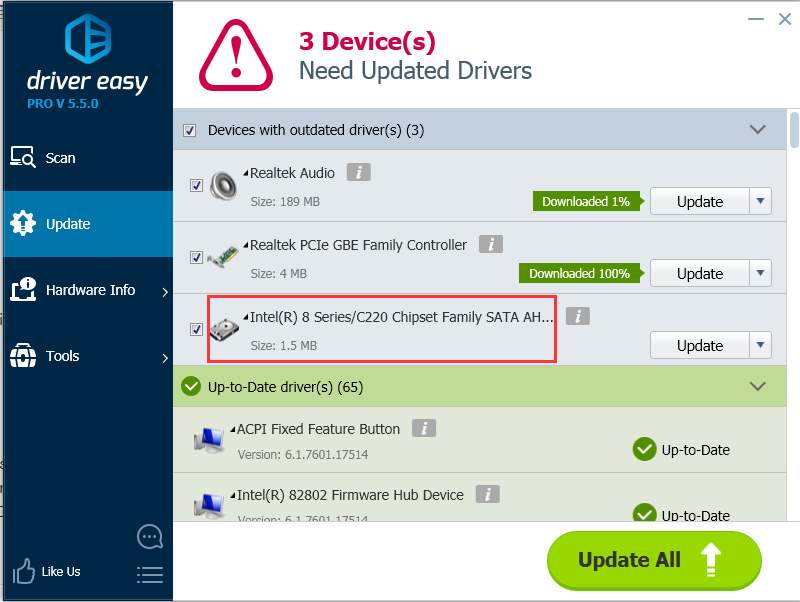
Task: Click the Up-to-Date check icon for ACPI Fixed Feature Button
Action: coord(644,449)
